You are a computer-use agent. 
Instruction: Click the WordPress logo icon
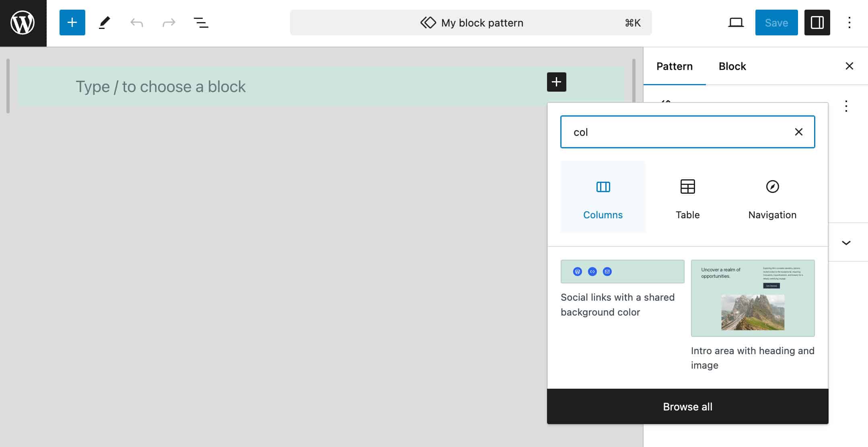click(x=23, y=23)
